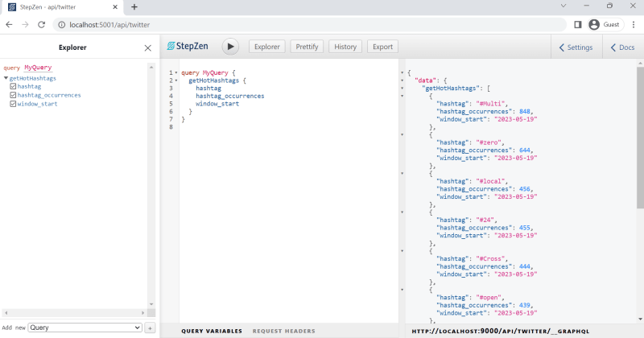
Task: Click the Export button
Action: pos(382,47)
